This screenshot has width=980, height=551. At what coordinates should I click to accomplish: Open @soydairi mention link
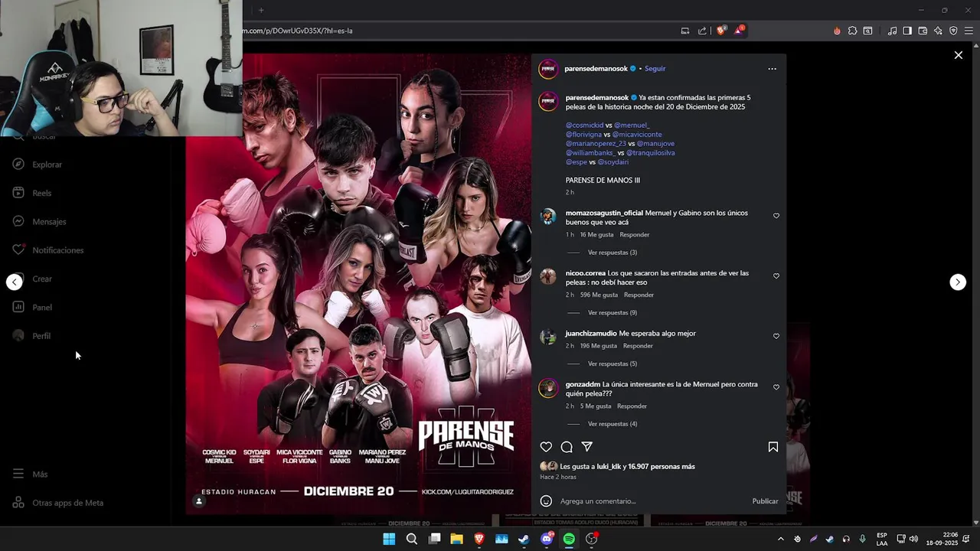coord(613,162)
